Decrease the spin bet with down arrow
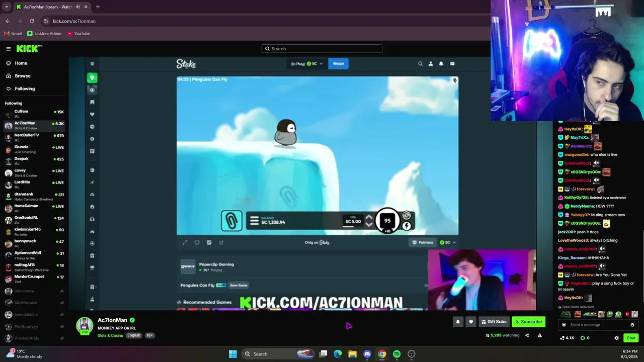Screen dimensions: 644x362 tap(369, 224)
